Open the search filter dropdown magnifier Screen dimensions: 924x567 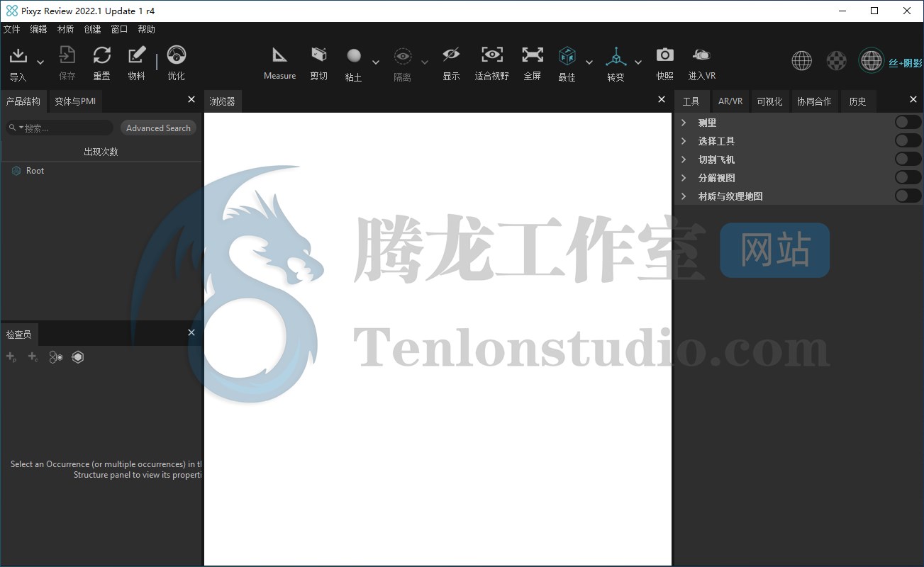point(15,128)
